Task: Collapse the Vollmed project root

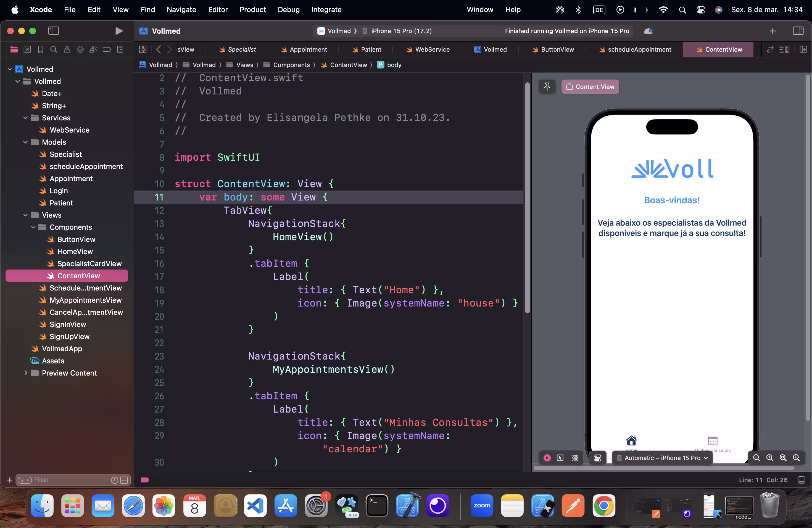Action: tap(10, 69)
